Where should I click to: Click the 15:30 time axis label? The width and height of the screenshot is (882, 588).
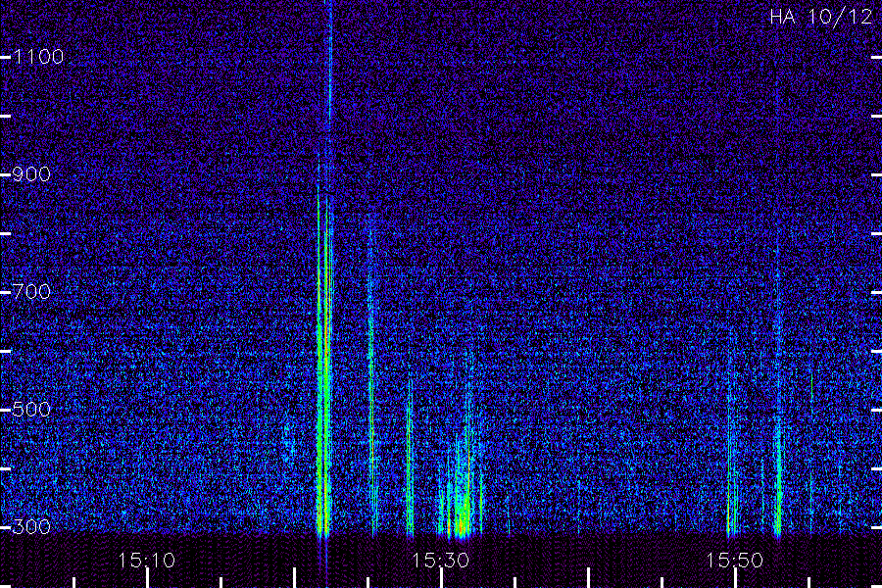click(x=440, y=561)
